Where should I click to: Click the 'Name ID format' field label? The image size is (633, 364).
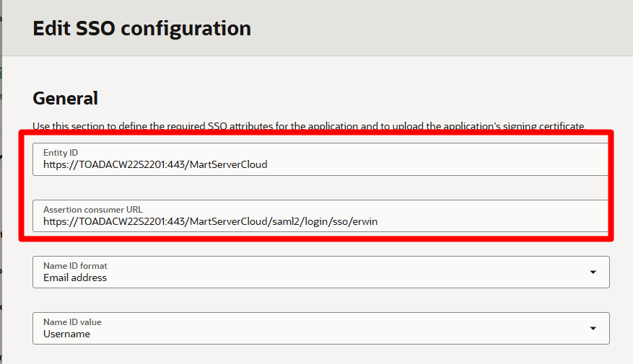point(77,266)
